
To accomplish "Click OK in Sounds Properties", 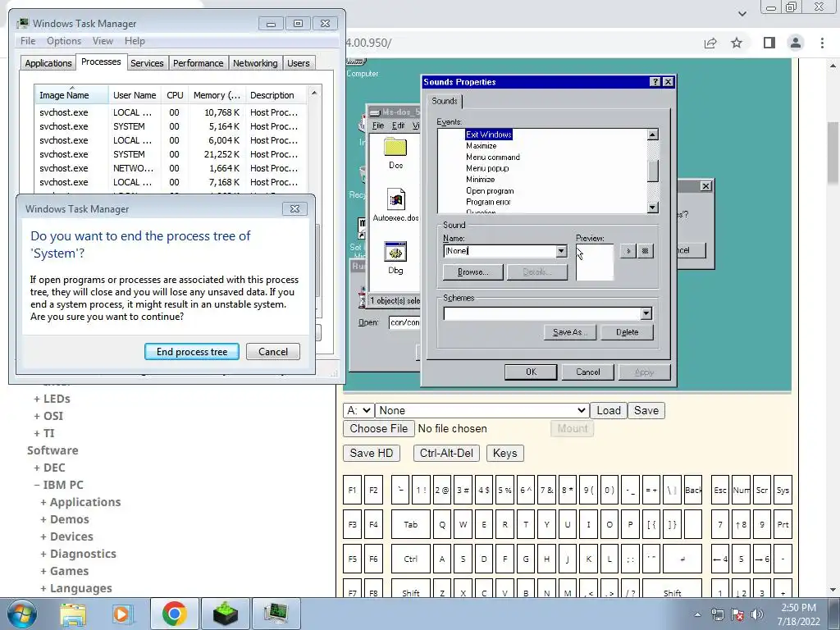I will coord(531,372).
